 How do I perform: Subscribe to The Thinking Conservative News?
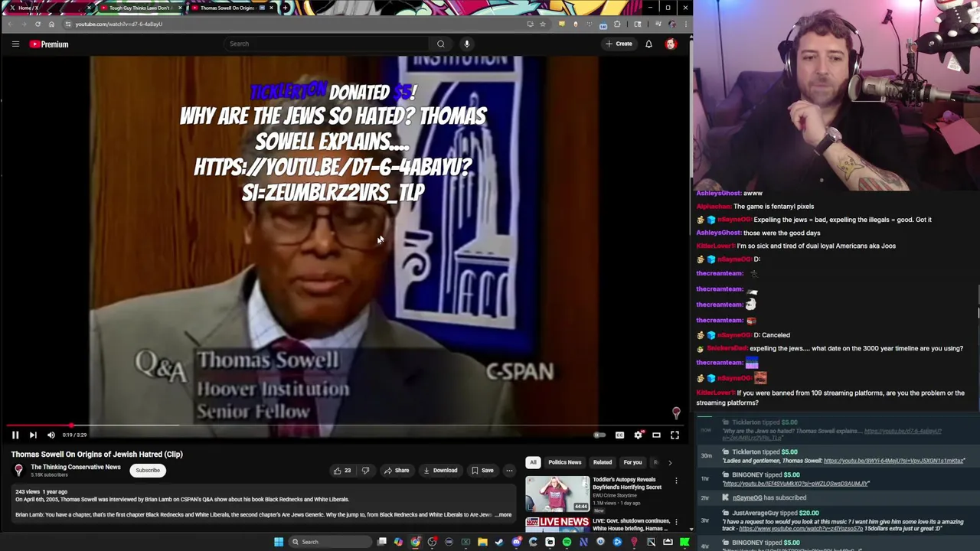pos(148,471)
